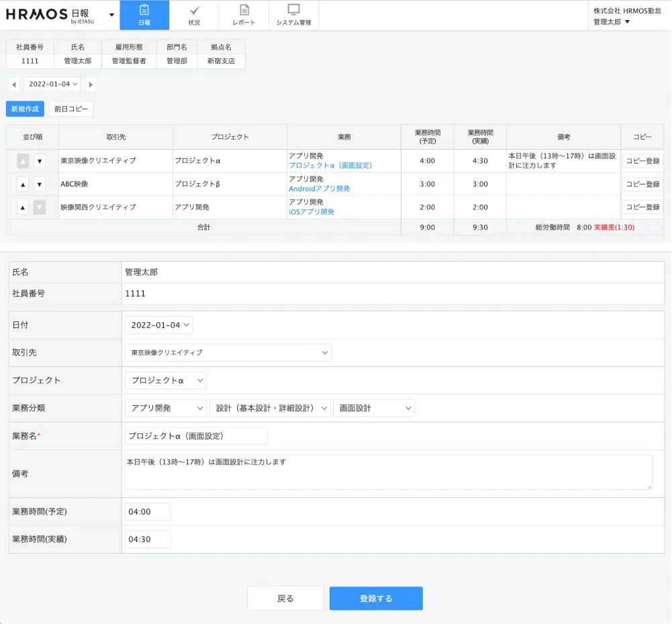Open the レポート document icon

(243, 15)
